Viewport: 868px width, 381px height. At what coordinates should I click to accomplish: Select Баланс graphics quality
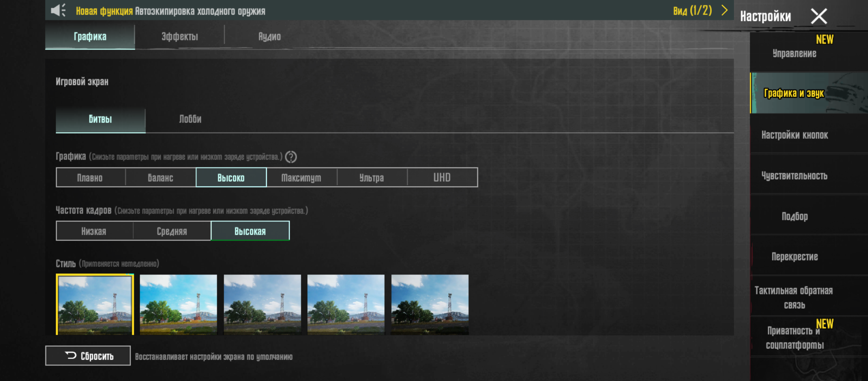click(x=161, y=177)
